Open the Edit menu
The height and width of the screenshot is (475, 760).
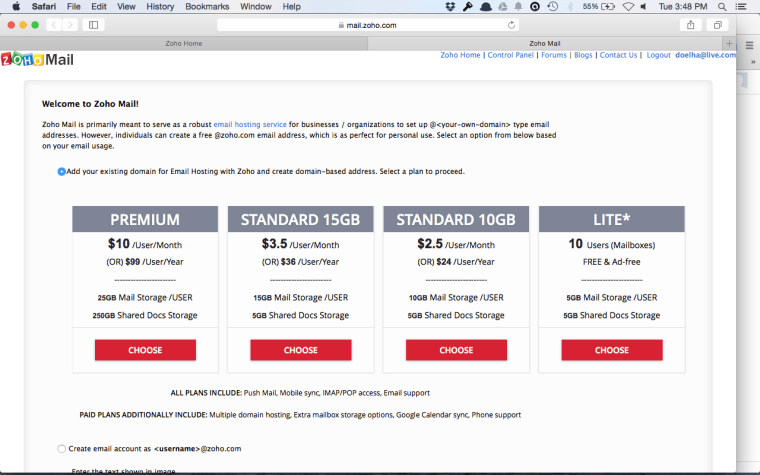[99, 6]
